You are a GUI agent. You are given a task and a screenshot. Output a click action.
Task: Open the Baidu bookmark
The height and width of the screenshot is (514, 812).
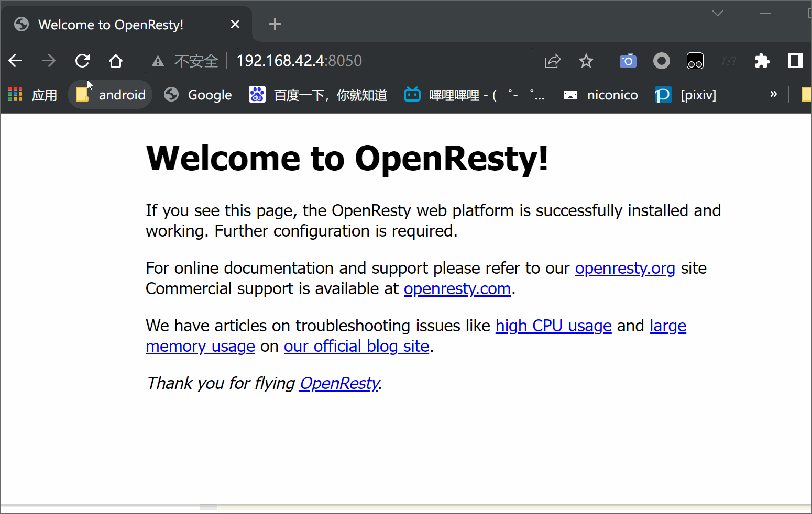coord(318,95)
